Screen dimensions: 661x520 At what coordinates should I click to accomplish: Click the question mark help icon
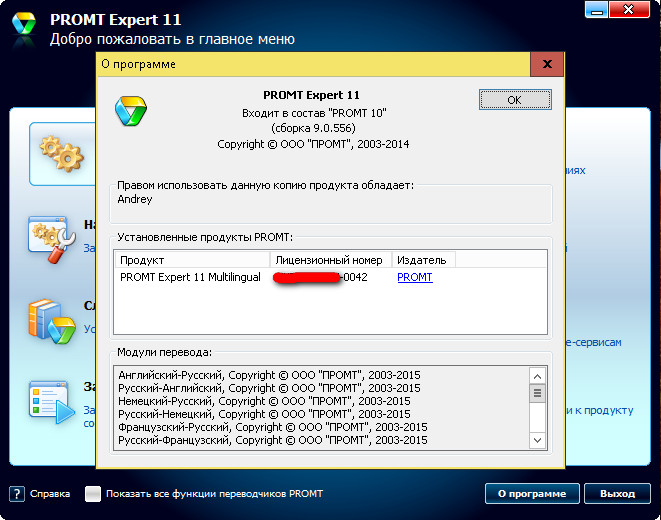[x=17, y=494]
